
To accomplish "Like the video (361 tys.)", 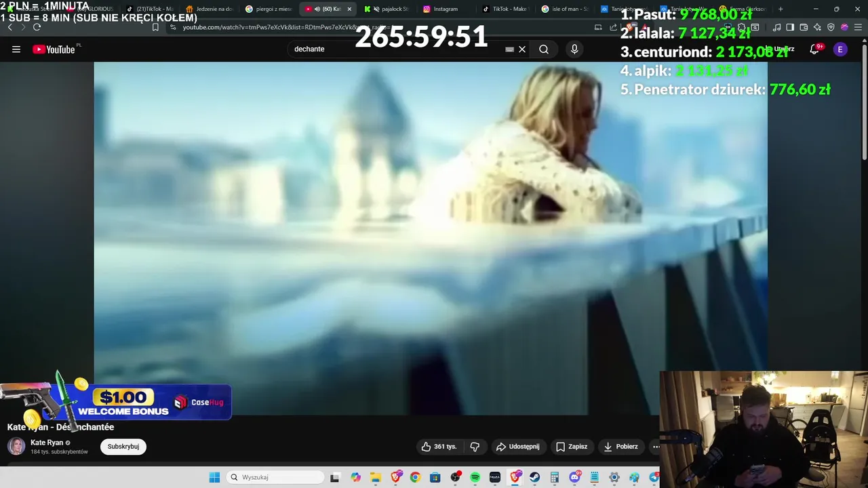I will [x=439, y=447].
